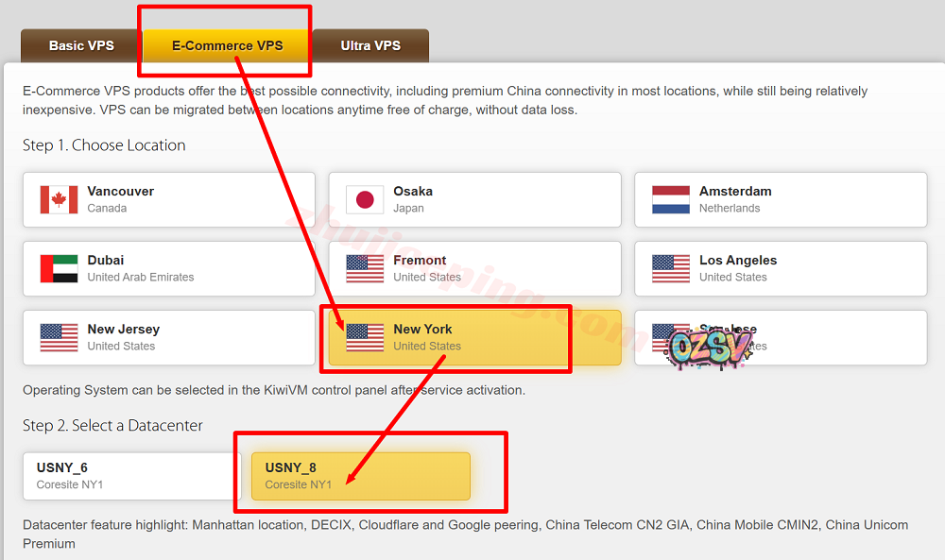Select the USNY_8 datacenter option

pos(360,476)
